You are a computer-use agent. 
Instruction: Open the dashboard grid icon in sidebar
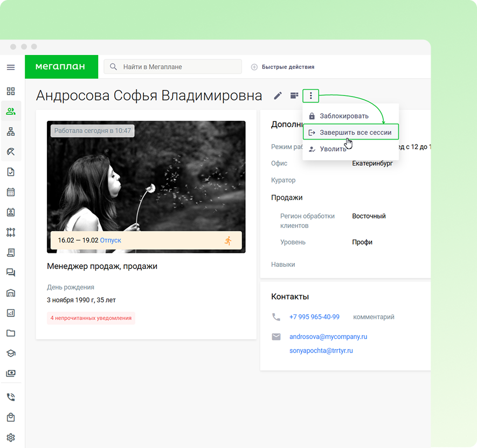(x=11, y=91)
